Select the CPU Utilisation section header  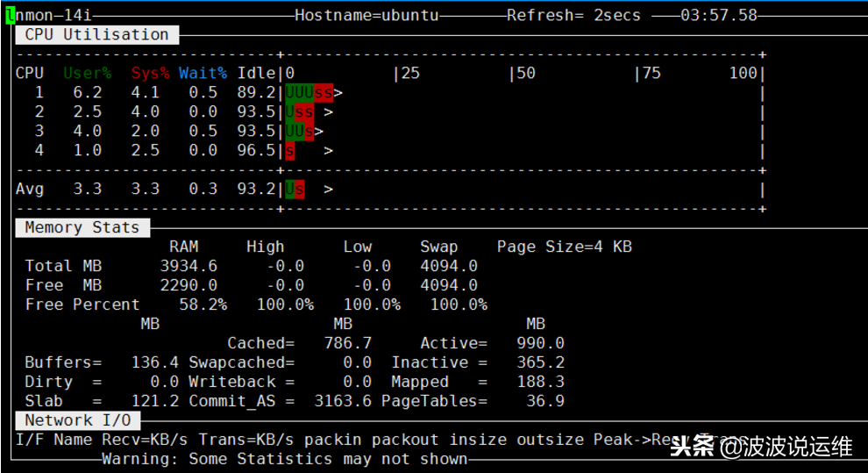[x=96, y=35]
